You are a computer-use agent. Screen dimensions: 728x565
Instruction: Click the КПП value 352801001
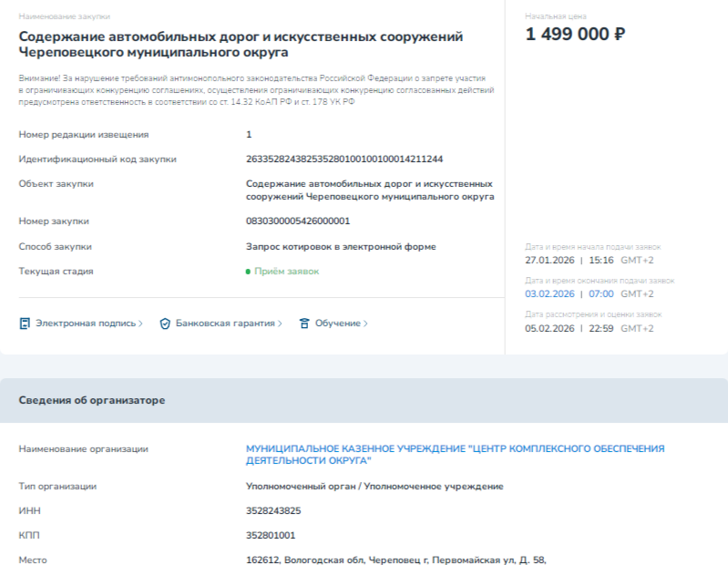(x=271, y=536)
